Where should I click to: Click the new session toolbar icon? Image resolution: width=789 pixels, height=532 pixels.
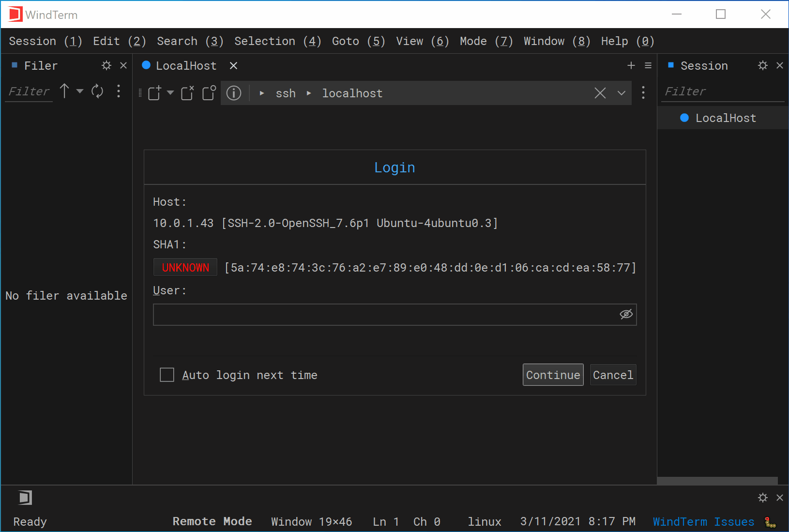click(154, 92)
